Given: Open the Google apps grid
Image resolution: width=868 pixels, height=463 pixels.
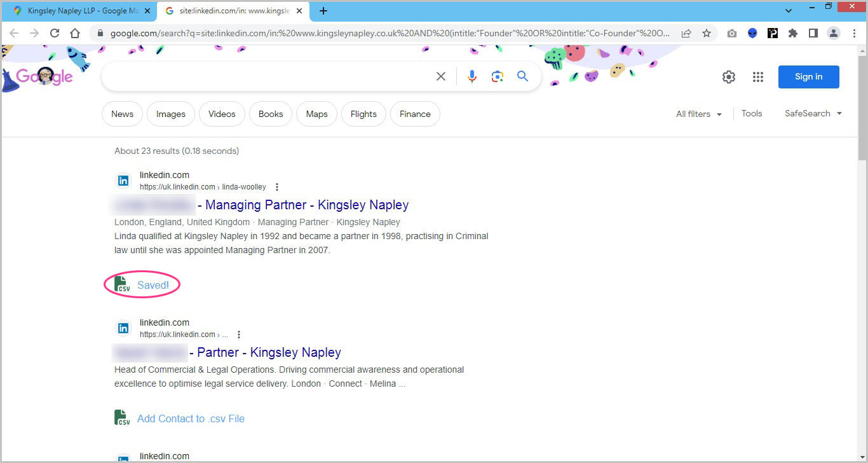Looking at the screenshot, I should [x=757, y=77].
